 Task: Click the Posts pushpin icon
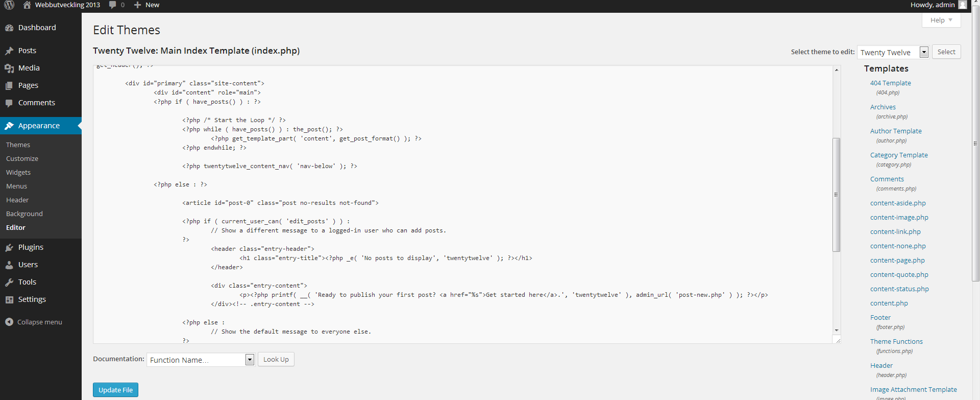point(9,51)
